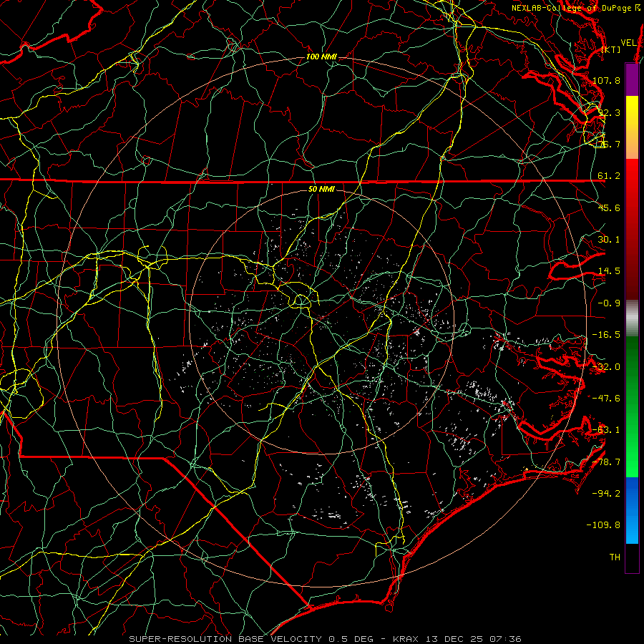Click the -109.8 velocity scale value
Image resolution: width=644 pixels, height=644 pixels.
603,525
